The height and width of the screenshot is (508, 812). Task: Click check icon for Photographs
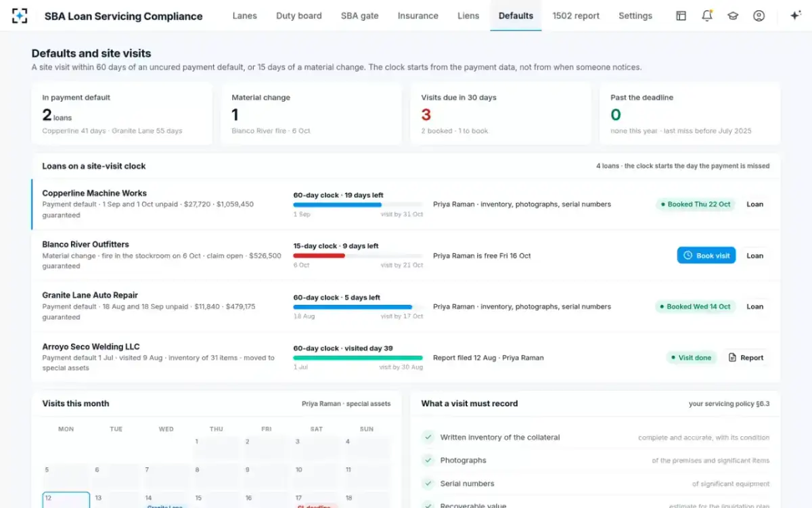click(428, 461)
